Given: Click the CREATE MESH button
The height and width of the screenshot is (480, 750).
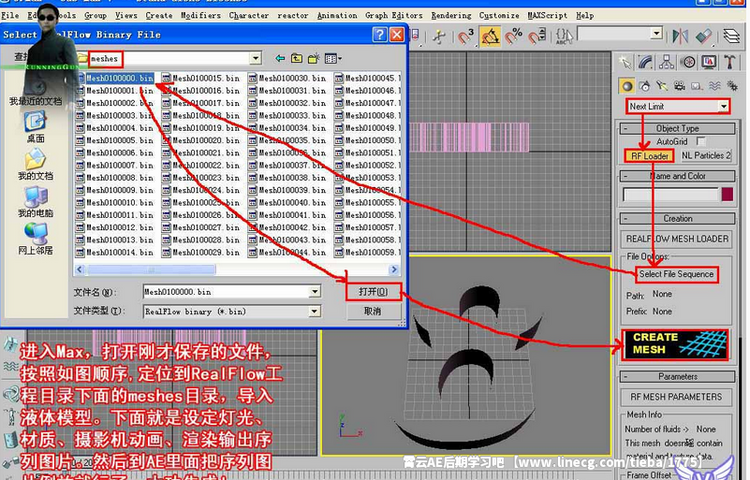Looking at the screenshot, I should [x=676, y=344].
